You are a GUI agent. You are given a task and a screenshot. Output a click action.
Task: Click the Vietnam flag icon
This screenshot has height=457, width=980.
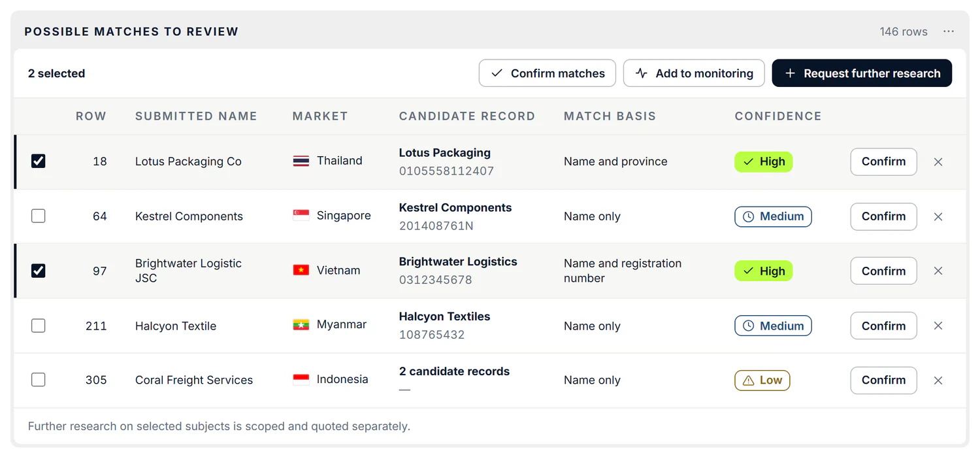click(301, 270)
